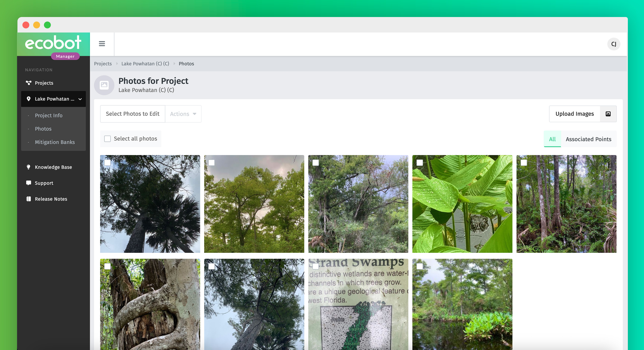Enable the Select all photos checkbox
This screenshot has width=644, height=350.
pos(107,139)
